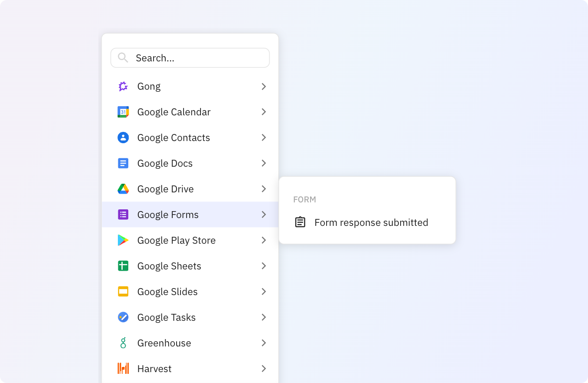
Task: Expand the Google Calendar chevron
Action: point(264,112)
